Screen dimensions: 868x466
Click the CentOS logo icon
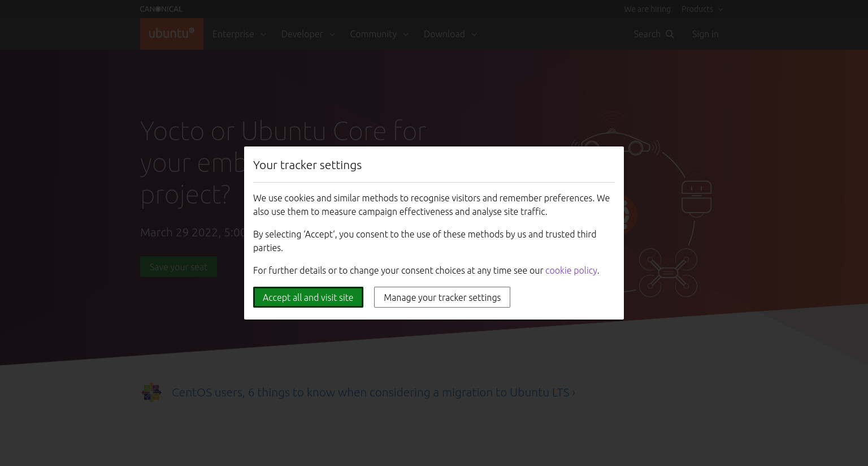(x=151, y=392)
